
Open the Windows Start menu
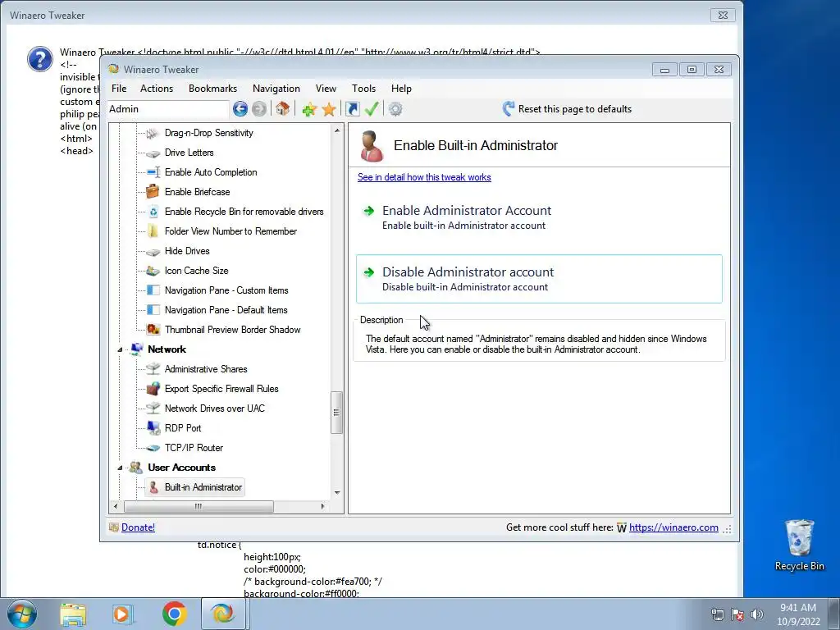click(22, 614)
